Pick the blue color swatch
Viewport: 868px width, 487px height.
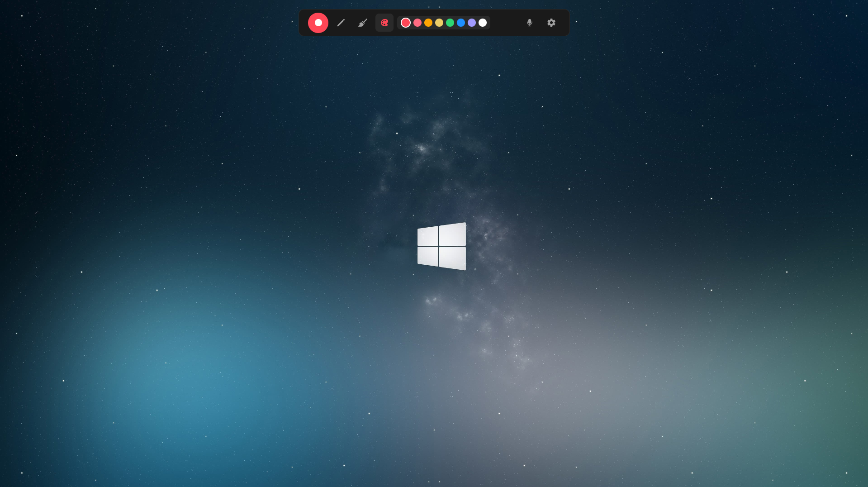(461, 23)
